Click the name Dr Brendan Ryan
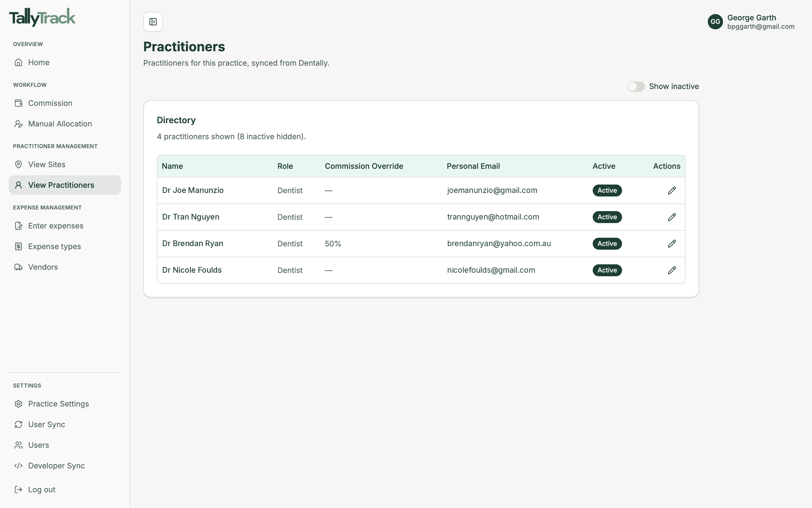The height and width of the screenshot is (508, 812). (x=192, y=244)
